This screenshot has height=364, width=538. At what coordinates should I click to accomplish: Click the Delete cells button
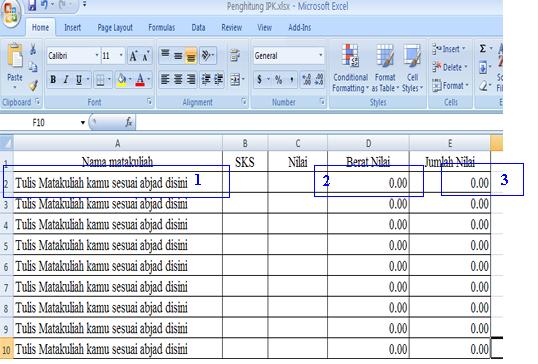[450, 67]
